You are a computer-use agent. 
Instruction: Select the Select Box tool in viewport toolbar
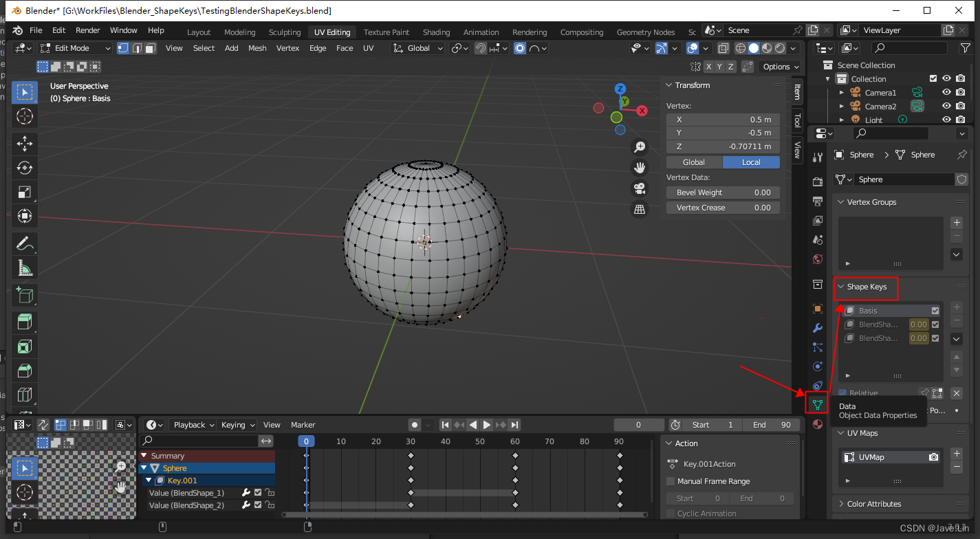25,92
